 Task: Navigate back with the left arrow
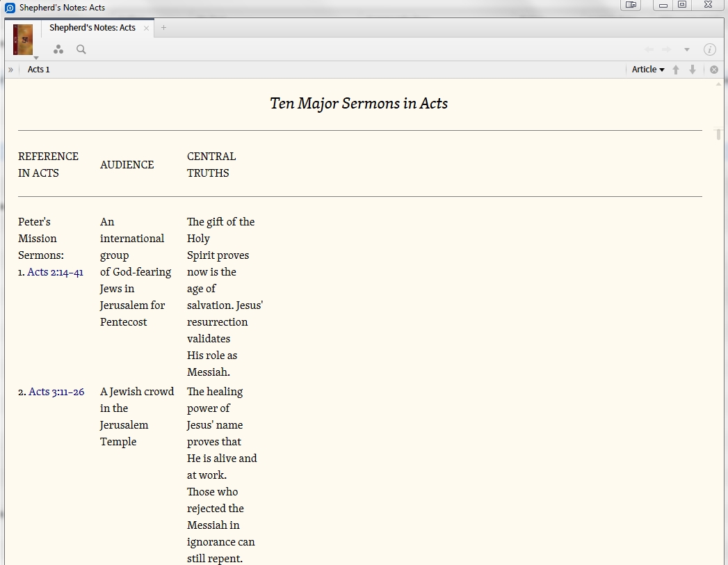coord(649,49)
